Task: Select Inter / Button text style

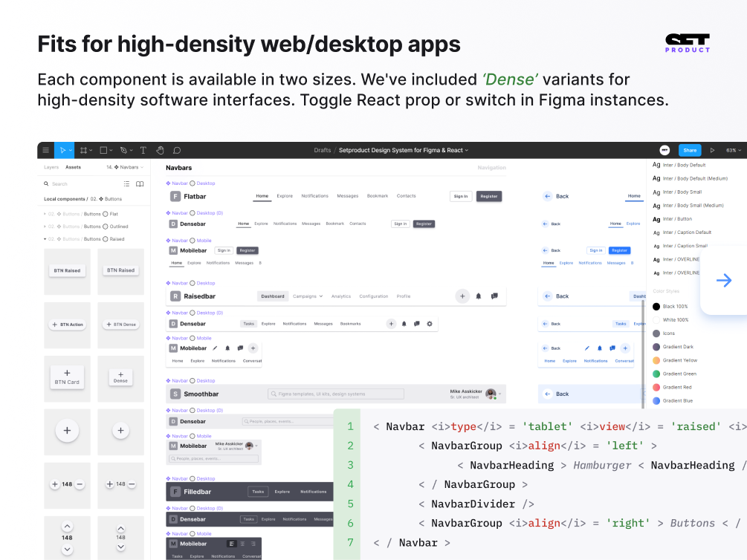Action: click(673, 219)
